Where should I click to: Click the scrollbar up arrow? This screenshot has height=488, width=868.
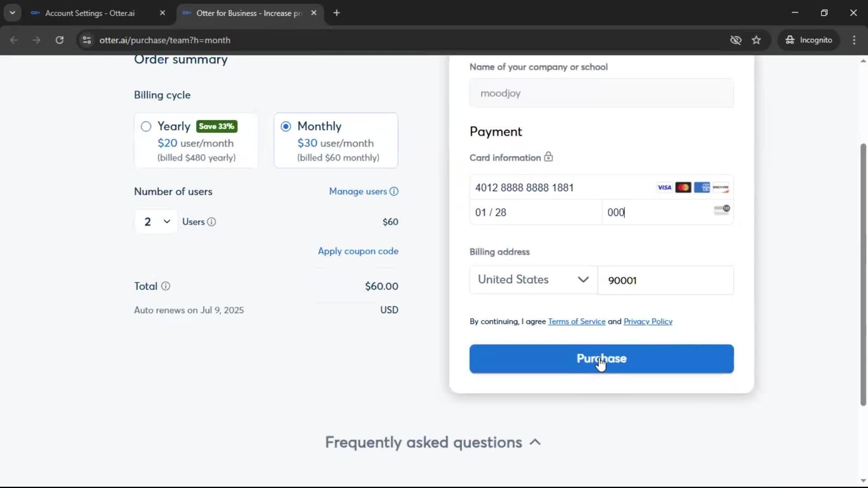[x=863, y=61]
